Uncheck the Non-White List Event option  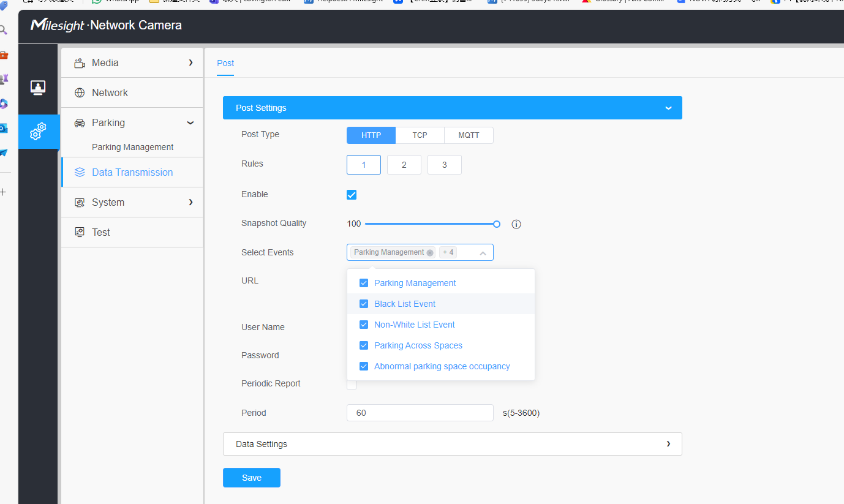tap(364, 325)
